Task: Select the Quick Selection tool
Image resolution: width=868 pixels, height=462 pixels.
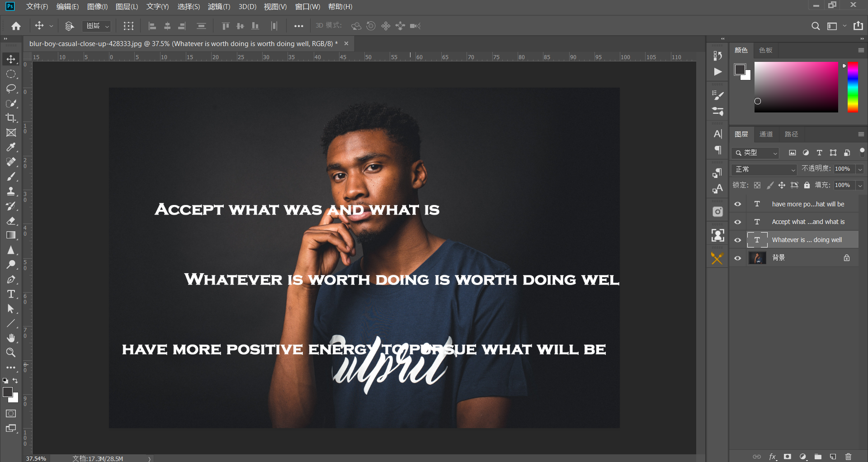Action: 11,103
